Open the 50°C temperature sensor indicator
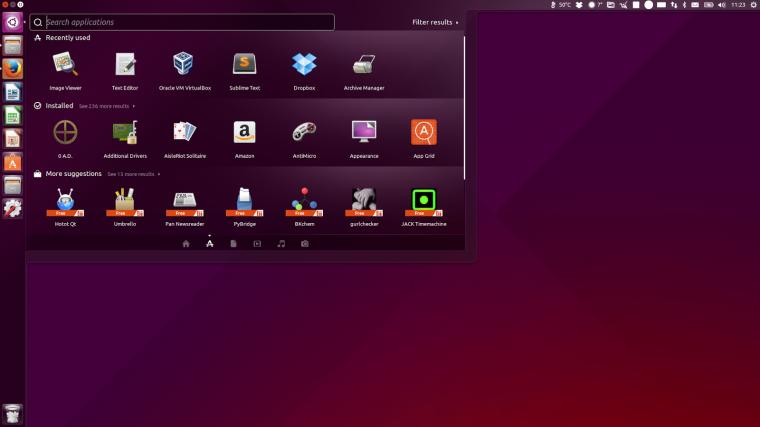 tap(561, 5)
